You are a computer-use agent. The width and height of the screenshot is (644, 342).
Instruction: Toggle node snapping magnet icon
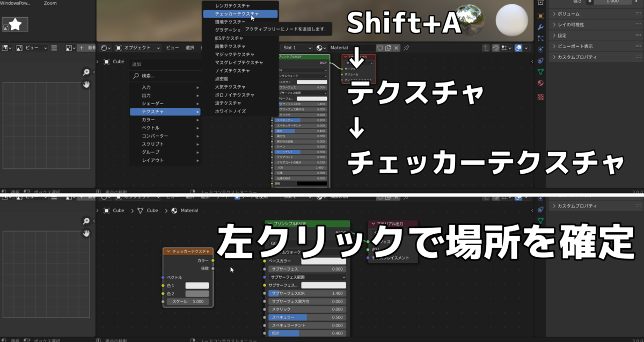tap(495, 48)
